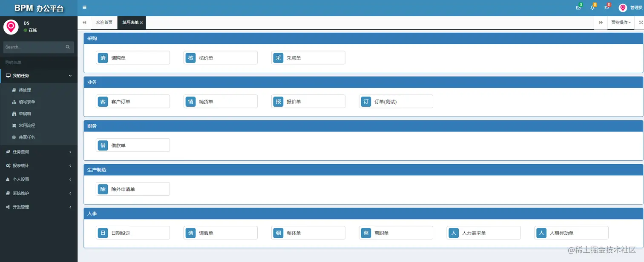Click the 管理员 user avatar
The width and height of the screenshot is (644, 262).
pyautogui.click(x=623, y=8)
